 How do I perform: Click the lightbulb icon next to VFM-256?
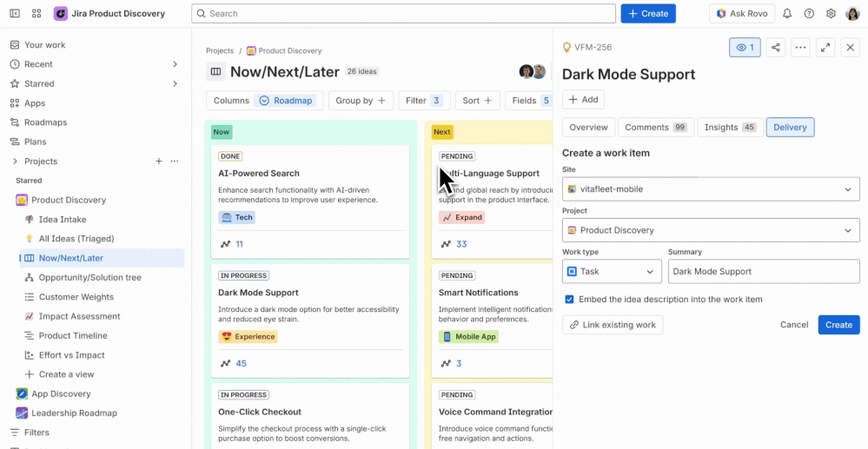click(x=567, y=47)
